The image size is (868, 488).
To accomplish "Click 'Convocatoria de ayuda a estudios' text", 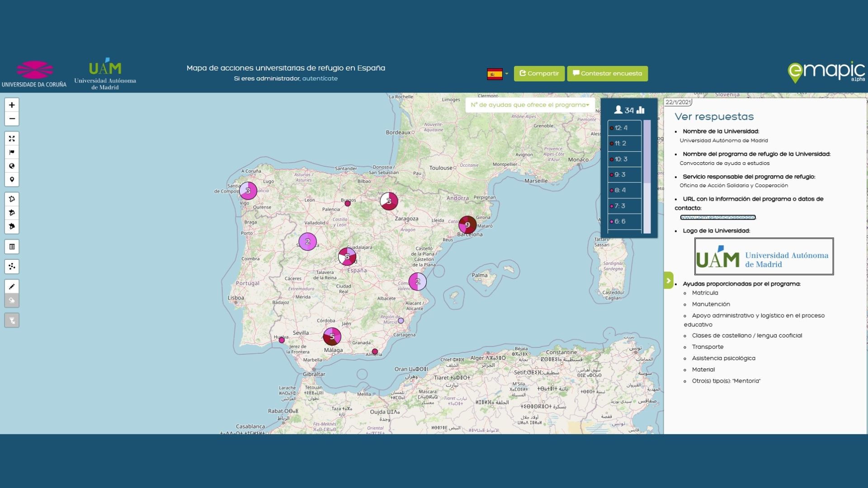I will pyautogui.click(x=724, y=163).
